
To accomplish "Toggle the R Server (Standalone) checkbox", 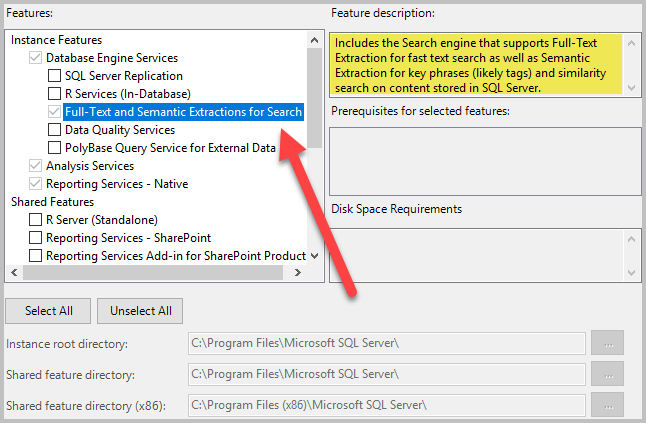I will [x=35, y=220].
